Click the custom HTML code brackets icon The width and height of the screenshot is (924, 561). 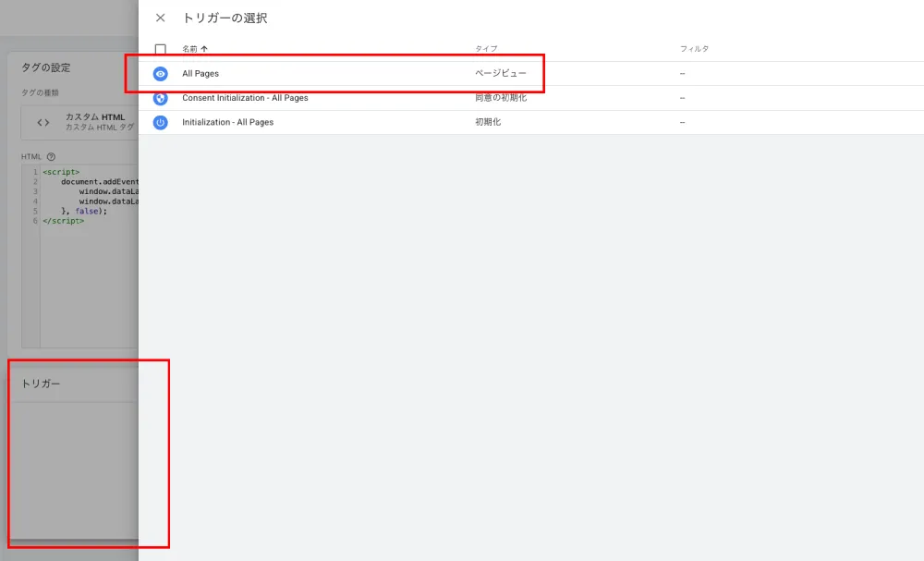(x=43, y=123)
